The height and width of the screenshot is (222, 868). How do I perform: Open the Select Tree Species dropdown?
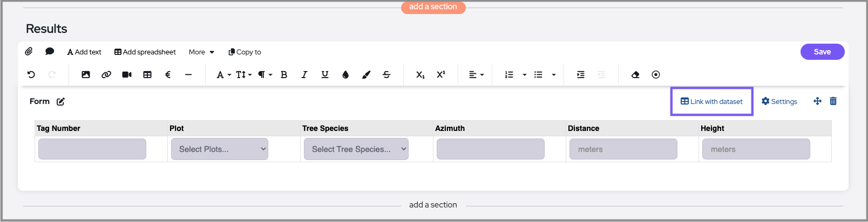(356, 149)
